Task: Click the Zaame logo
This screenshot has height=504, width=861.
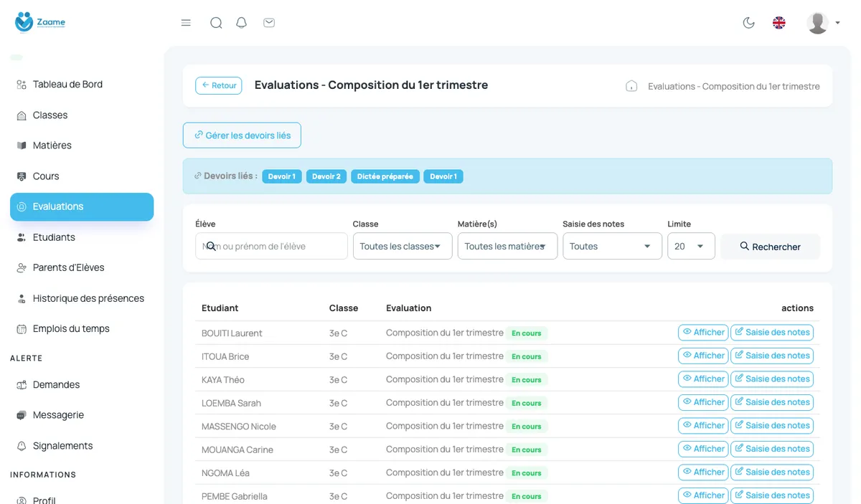Action: pyautogui.click(x=40, y=22)
